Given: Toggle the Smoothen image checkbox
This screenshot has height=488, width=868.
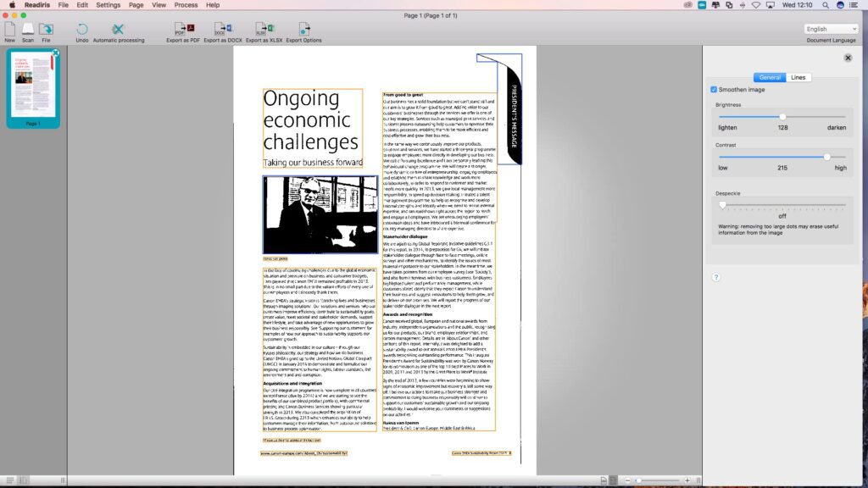Looking at the screenshot, I should [714, 90].
